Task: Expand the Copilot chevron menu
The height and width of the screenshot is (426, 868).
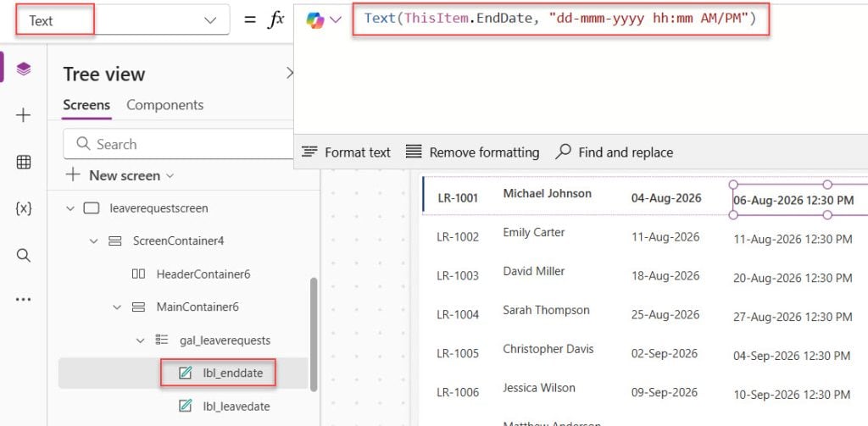Action: (x=336, y=20)
